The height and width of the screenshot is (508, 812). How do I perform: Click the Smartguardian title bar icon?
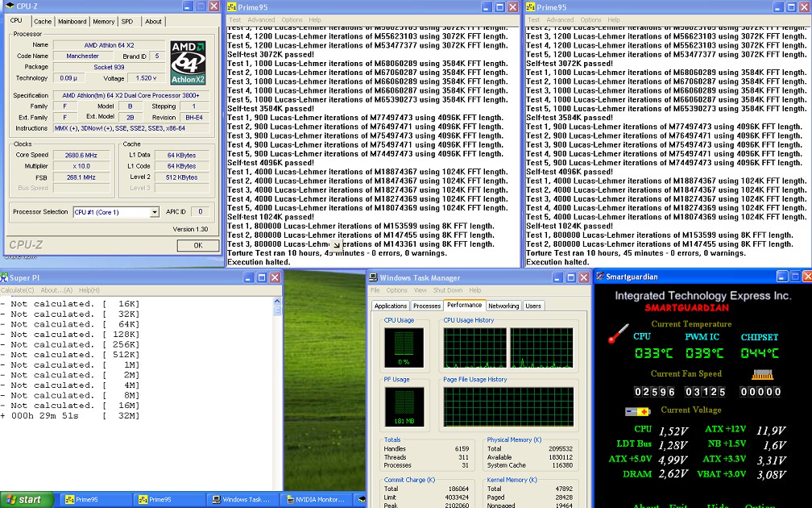(599, 277)
